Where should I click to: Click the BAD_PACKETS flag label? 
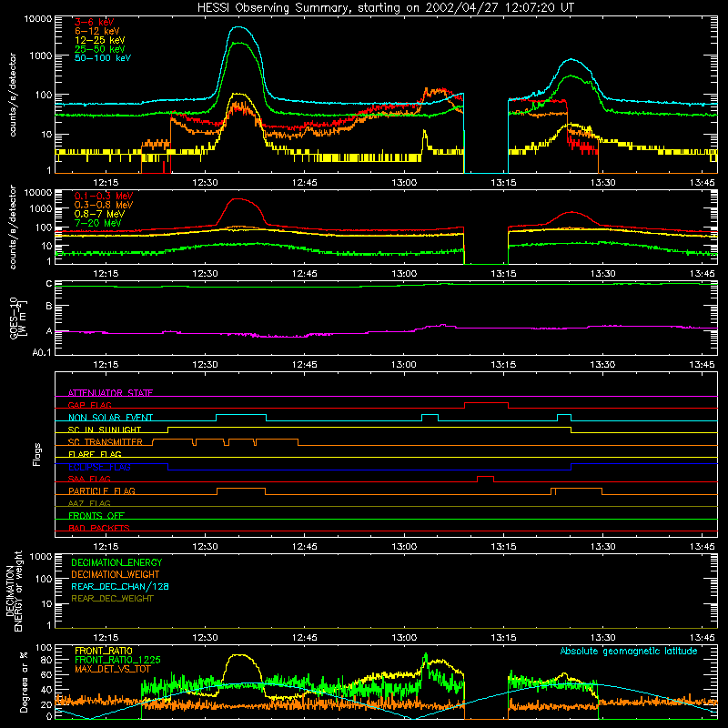[99, 529]
